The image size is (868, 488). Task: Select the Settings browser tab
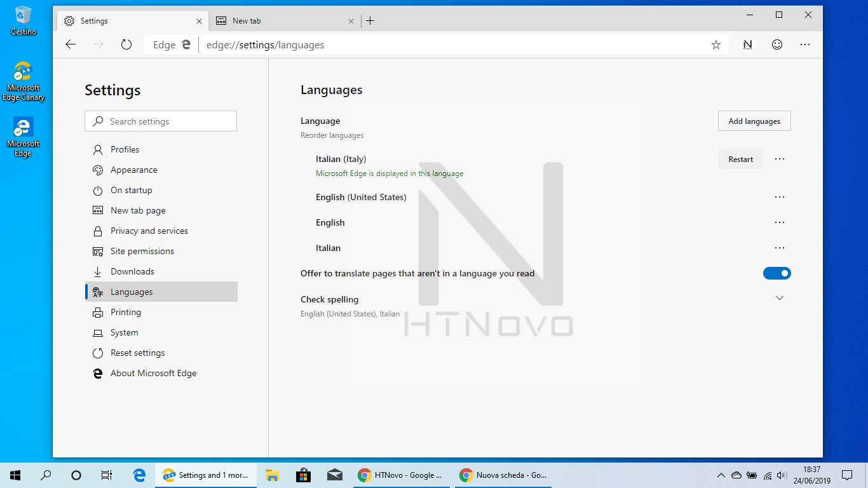click(x=127, y=20)
